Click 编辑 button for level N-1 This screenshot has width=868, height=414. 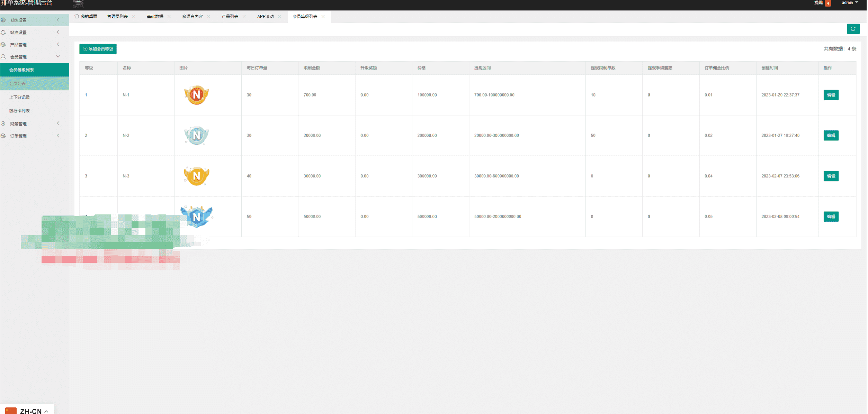[x=831, y=95]
